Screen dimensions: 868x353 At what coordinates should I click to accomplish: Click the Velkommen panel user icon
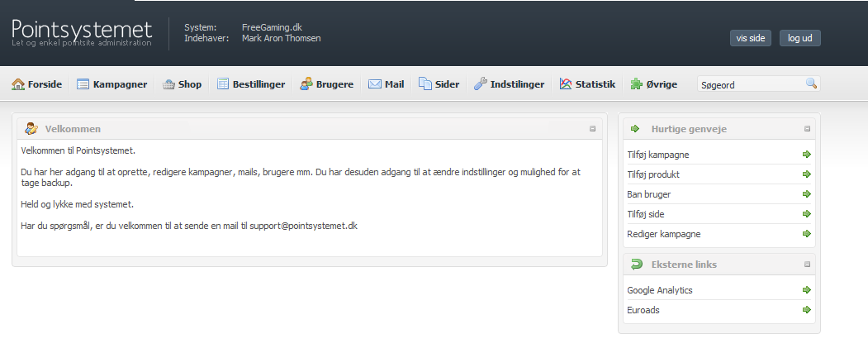coord(31,129)
